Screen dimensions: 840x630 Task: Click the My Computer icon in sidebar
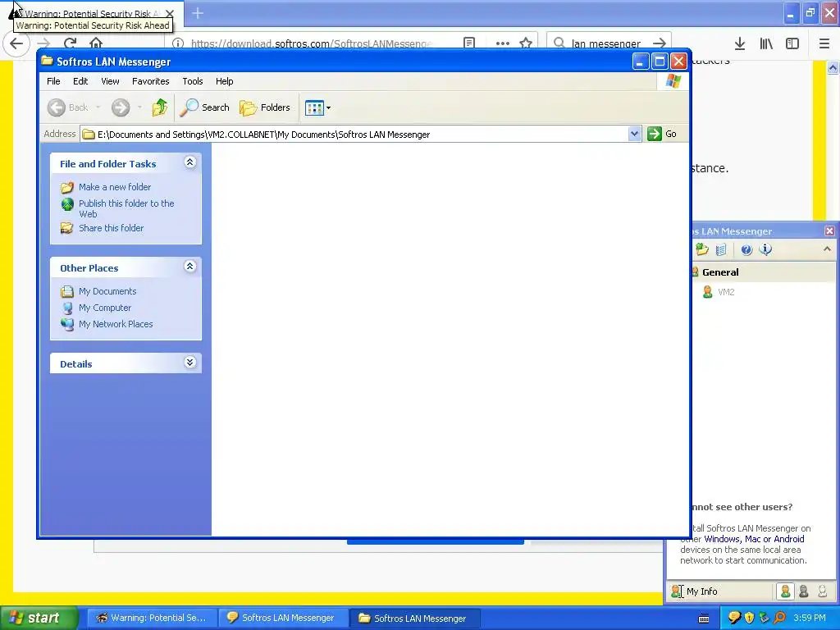(67, 308)
